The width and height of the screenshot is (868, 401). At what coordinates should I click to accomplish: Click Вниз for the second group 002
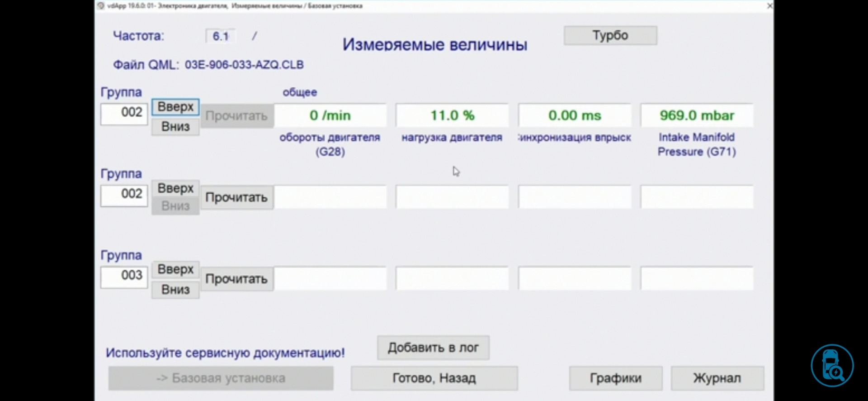(175, 206)
